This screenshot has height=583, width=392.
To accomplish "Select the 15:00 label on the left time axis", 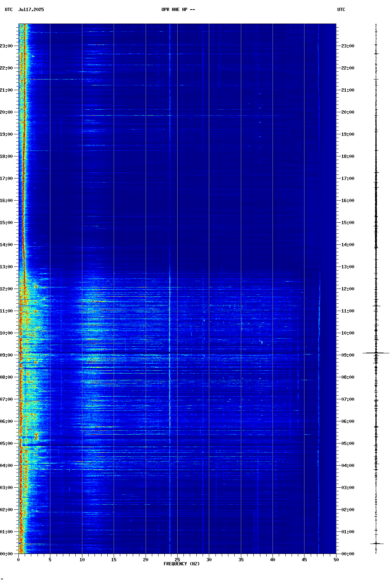I will pyautogui.click(x=6, y=223).
